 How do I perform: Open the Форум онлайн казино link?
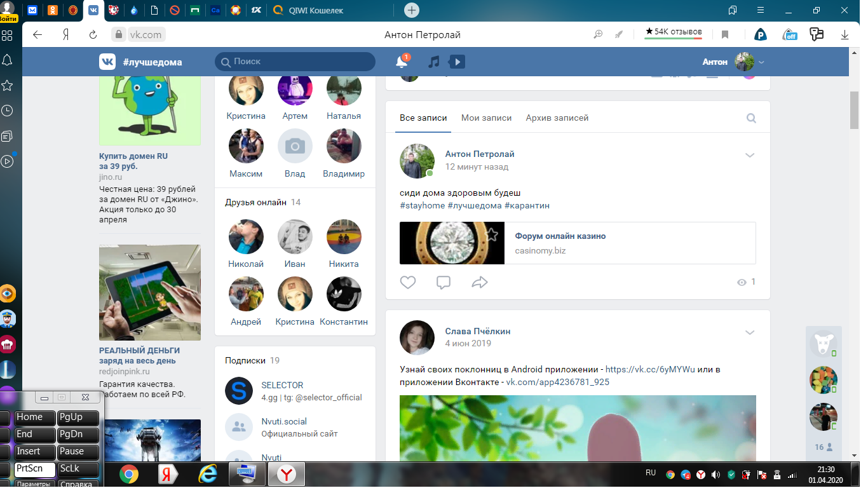[560, 236]
